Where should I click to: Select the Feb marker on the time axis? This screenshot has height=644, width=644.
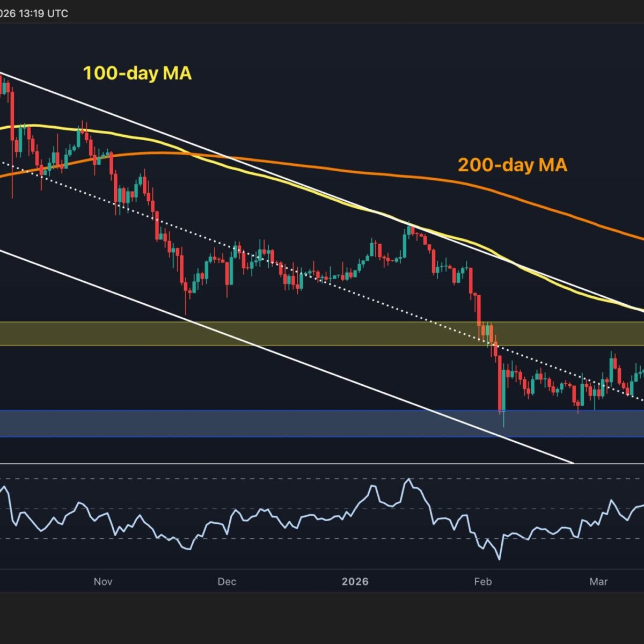tap(483, 582)
